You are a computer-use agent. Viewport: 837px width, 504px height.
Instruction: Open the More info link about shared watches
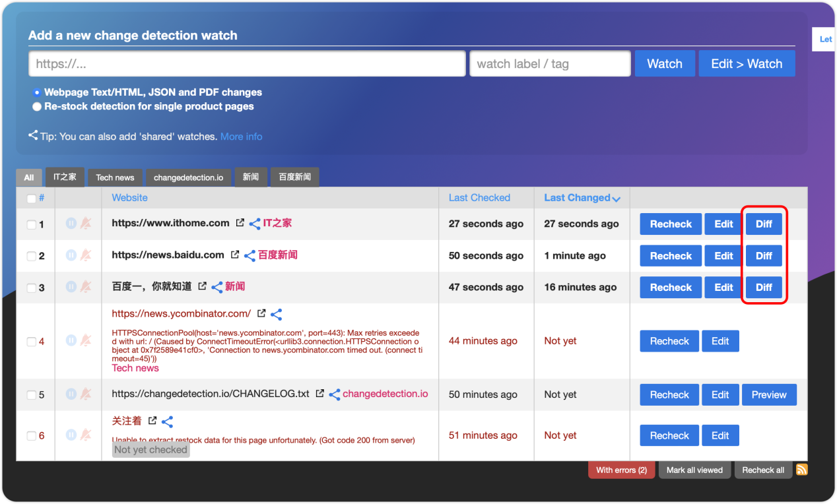point(242,137)
